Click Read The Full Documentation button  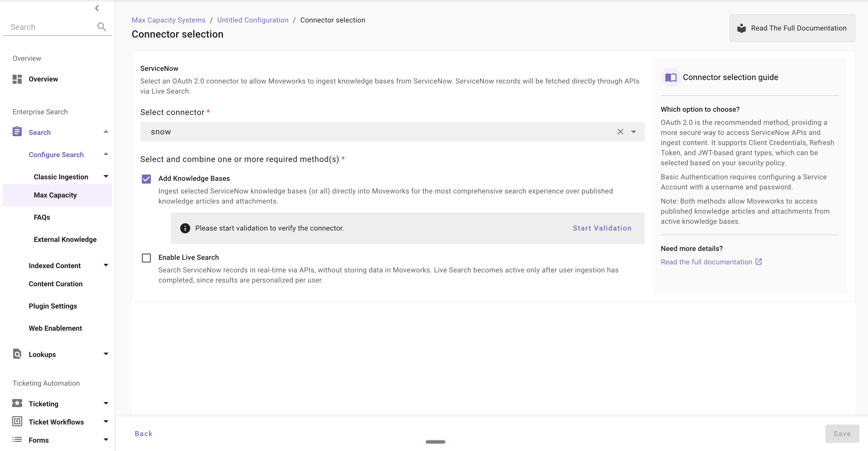click(792, 28)
